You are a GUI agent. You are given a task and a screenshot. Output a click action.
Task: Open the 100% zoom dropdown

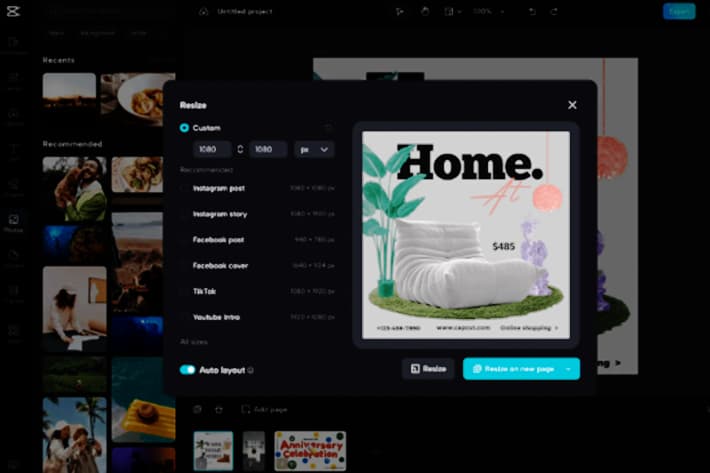(488, 11)
